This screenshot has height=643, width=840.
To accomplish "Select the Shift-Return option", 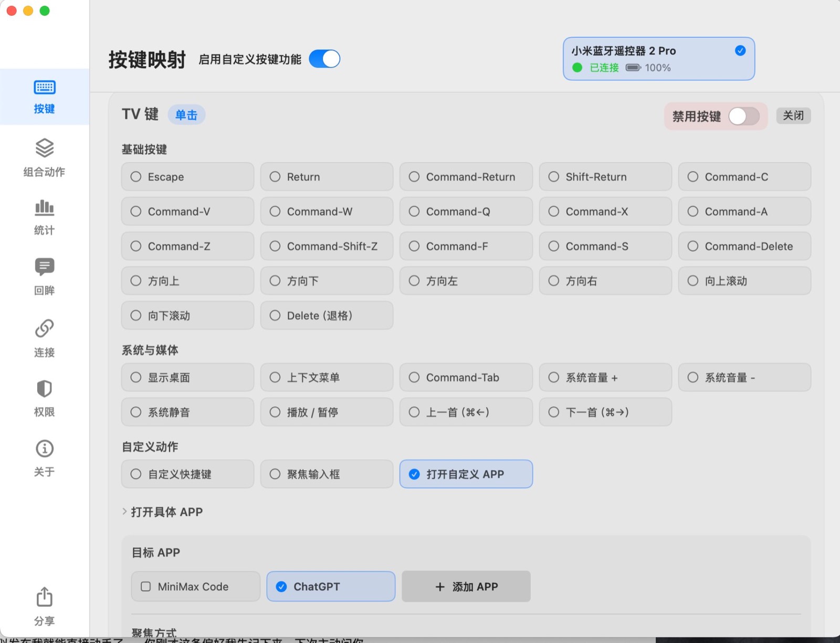I will pos(605,177).
